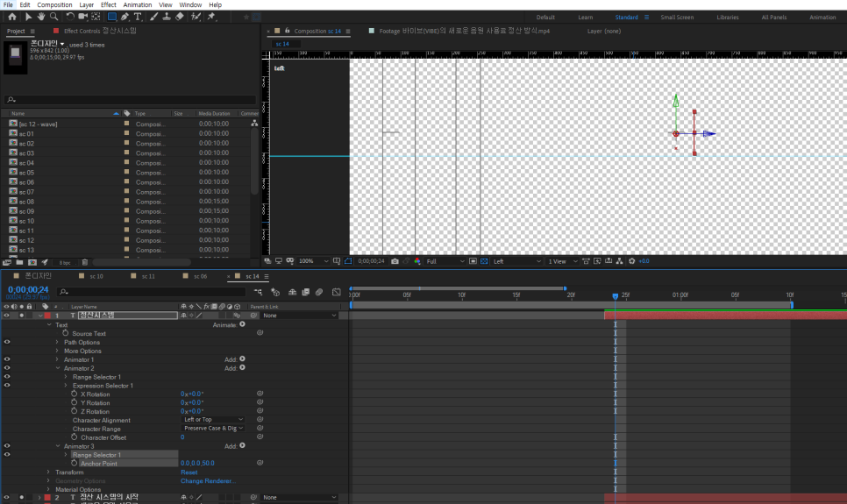This screenshot has width=847, height=504.
Task: Select the Eraser tool
Action: [x=180, y=17]
